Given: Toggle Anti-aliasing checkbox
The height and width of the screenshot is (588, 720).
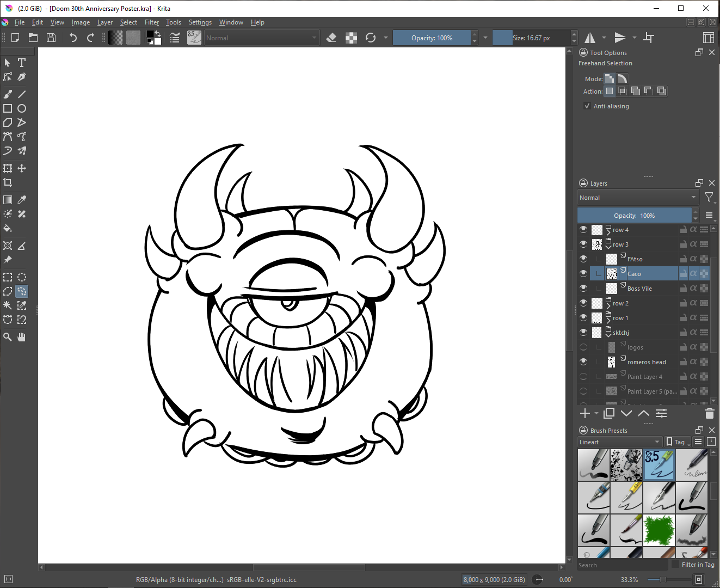Looking at the screenshot, I should pos(587,106).
